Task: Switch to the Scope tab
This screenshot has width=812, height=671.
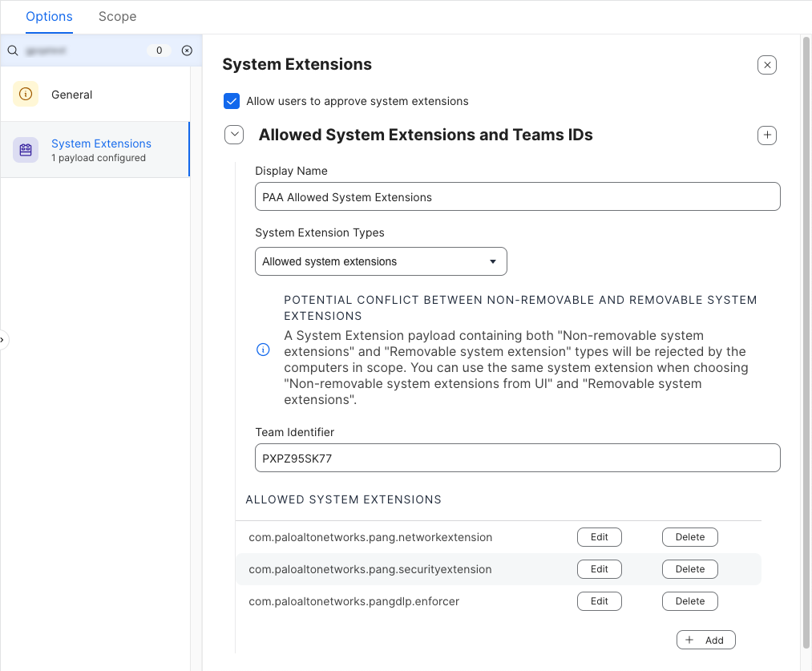Action: point(117,17)
